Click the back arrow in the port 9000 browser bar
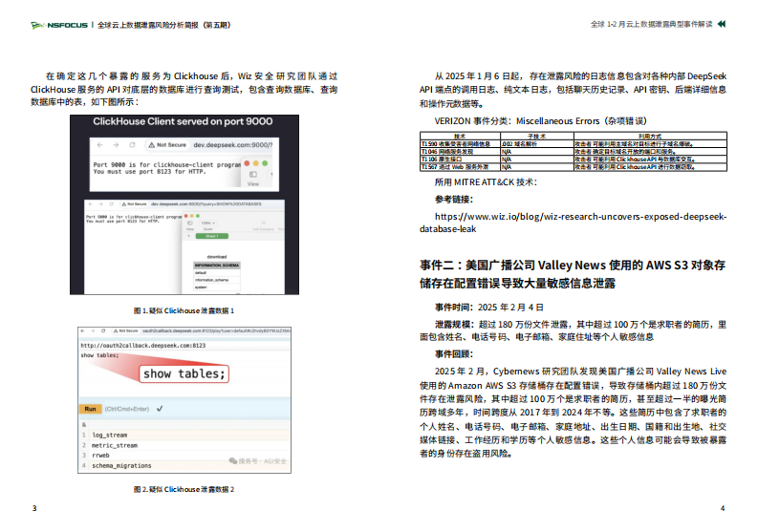This screenshot has height=532, width=758. [x=101, y=145]
